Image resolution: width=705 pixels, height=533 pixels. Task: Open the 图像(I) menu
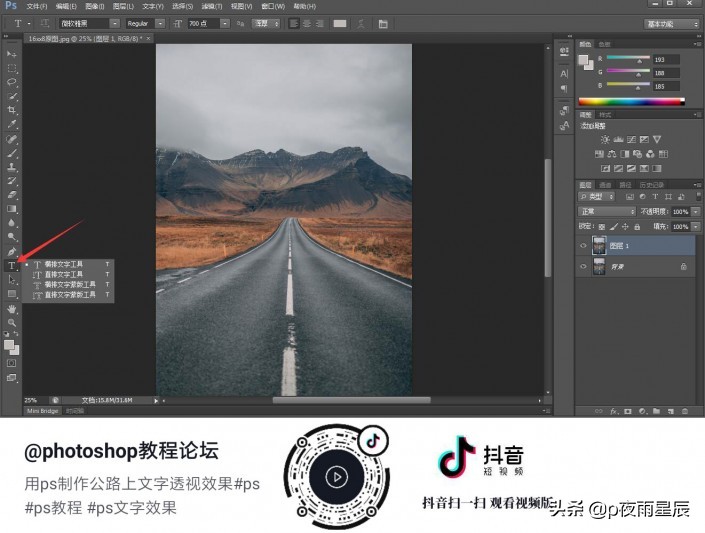point(95,6)
